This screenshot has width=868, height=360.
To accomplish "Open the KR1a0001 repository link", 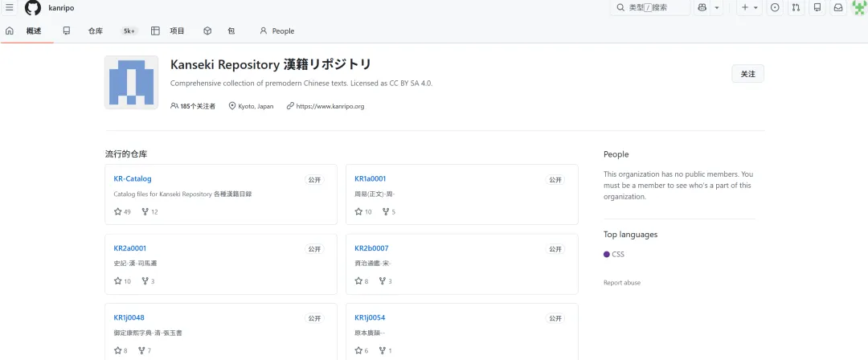I will click(371, 179).
